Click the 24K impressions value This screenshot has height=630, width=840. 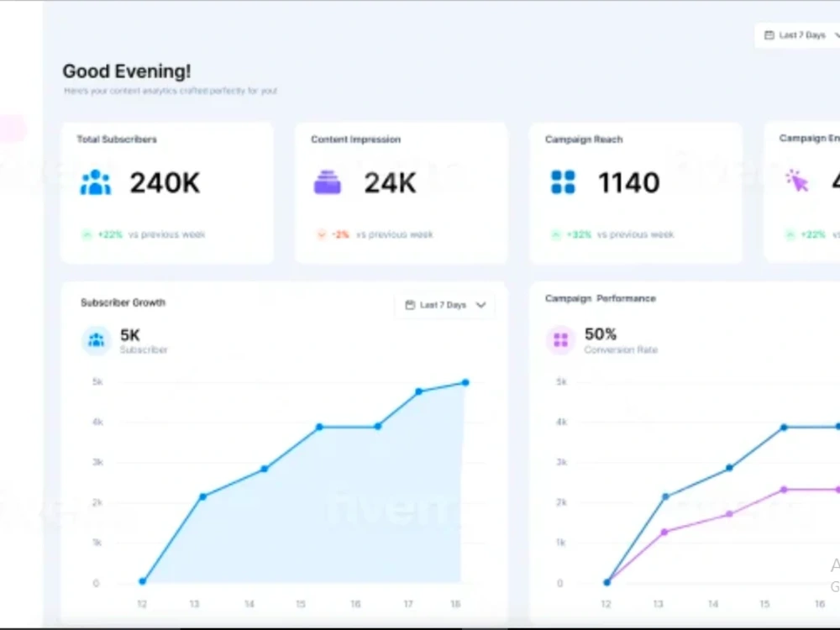(390, 182)
